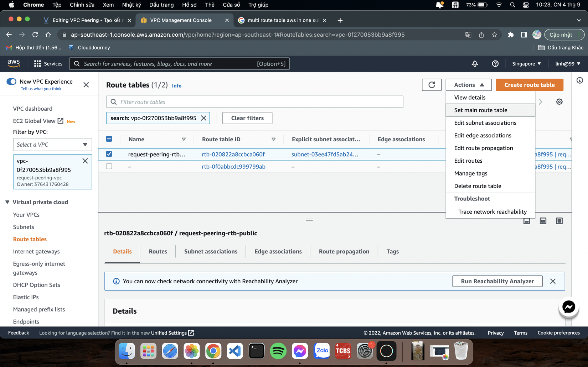Screen dimensions: 588x367
Task: Refresh the route tables list
Action: click(x=432, y=85)
